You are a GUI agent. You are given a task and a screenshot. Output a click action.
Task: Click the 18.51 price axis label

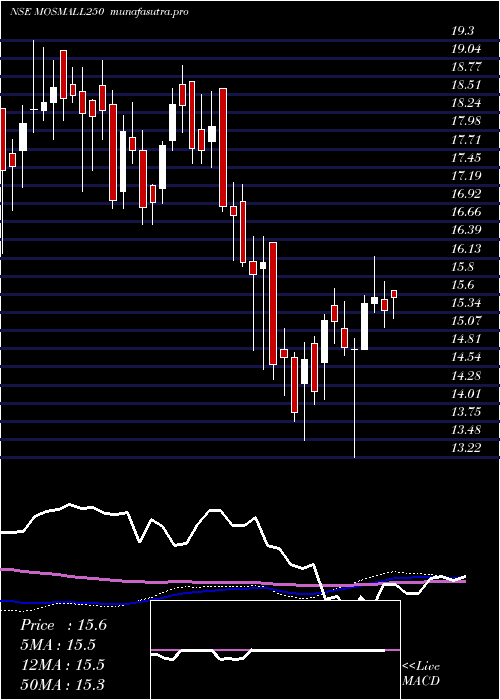click(466, 85)
